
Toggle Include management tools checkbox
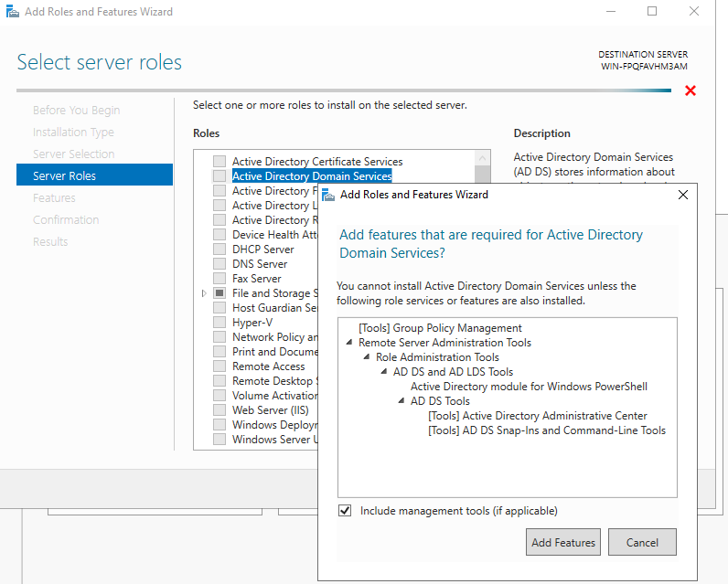click(x=345, y=511)
